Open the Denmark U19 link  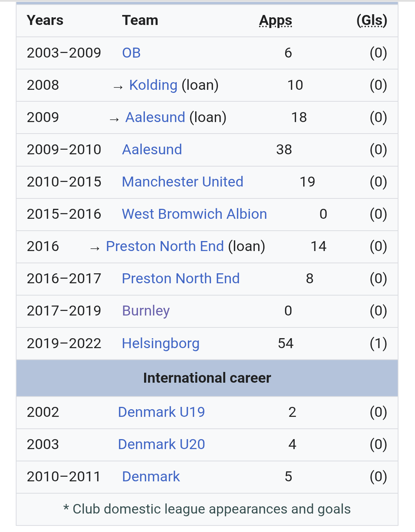click(161, 412)
